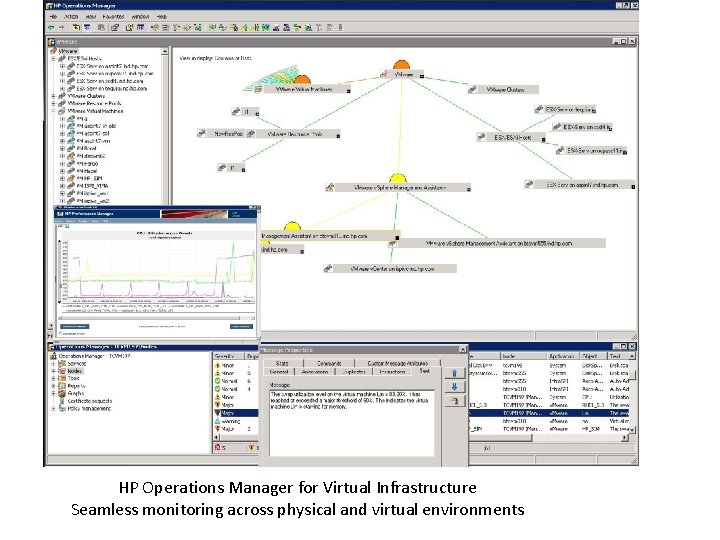Select Tools in Operations Manager tree
Screen dimensions: 720x540
73,378
